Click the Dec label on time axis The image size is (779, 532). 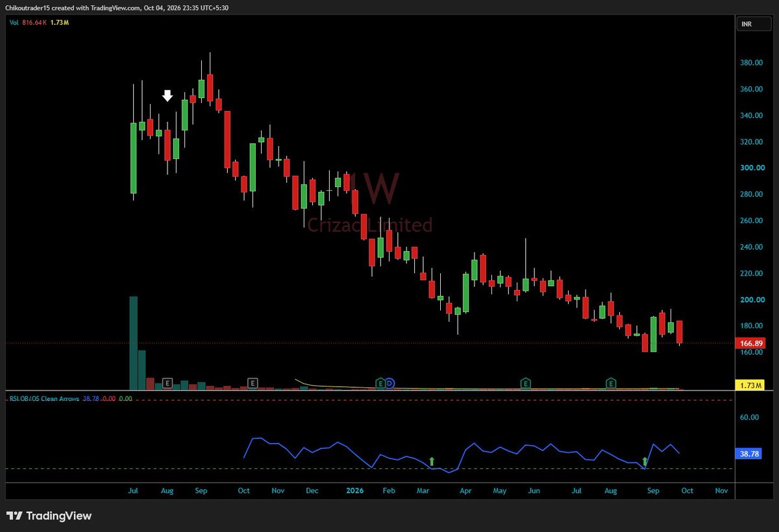point(312,491)
